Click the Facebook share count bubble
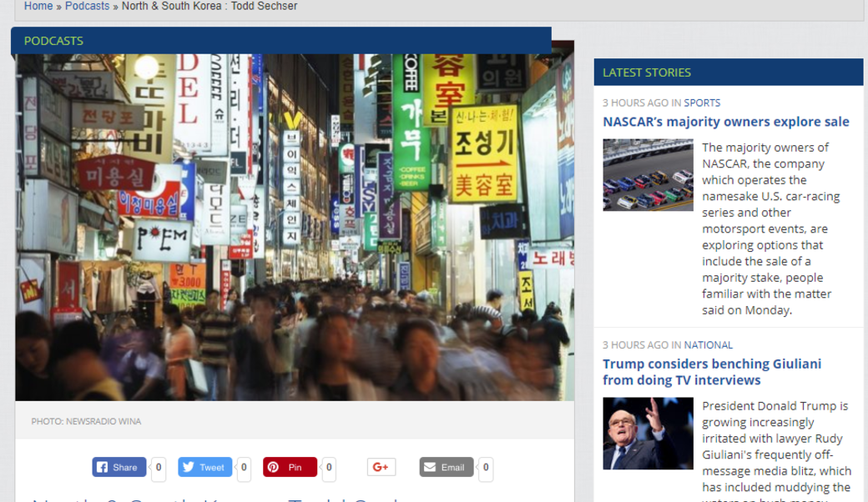Screen dimensions: 868x502 (159, 468)
